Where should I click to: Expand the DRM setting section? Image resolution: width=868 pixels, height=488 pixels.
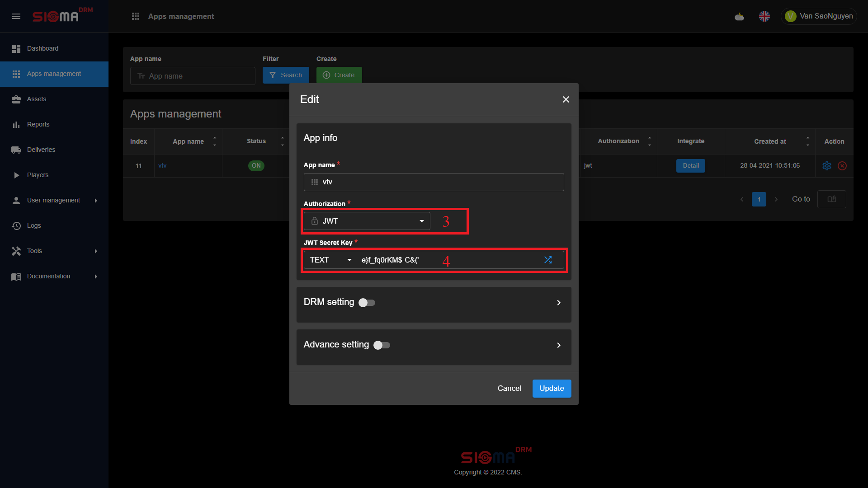pyautogui.click(x=558, y=302)
